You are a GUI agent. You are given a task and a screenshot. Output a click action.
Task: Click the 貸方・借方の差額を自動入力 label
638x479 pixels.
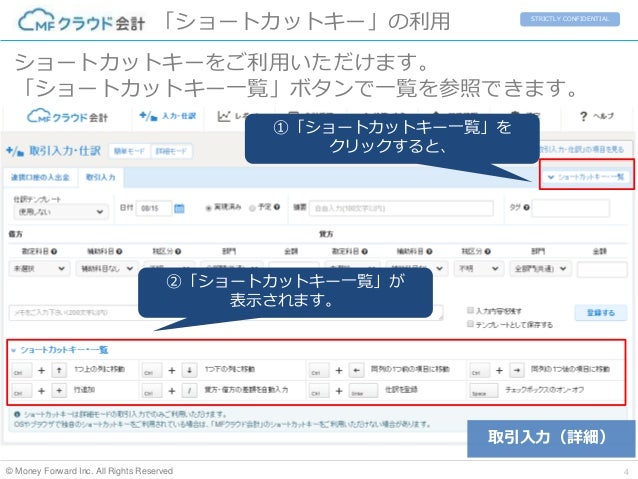246,389
